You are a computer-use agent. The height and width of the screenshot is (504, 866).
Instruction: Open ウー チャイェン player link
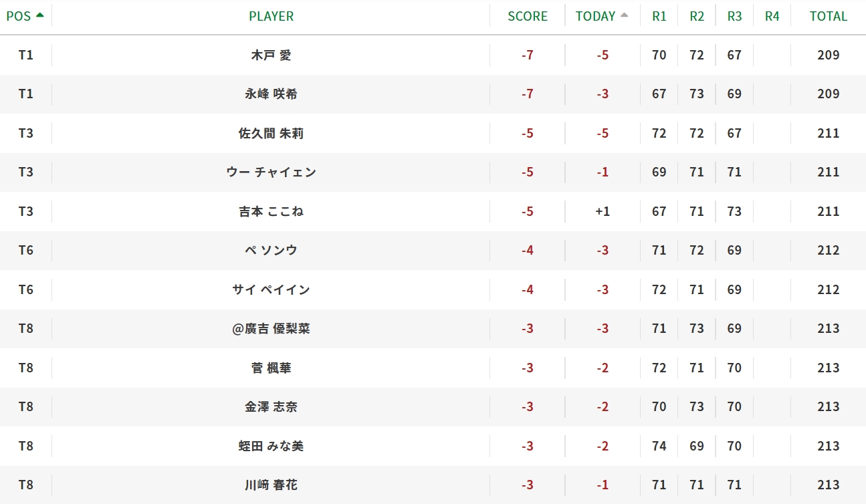point(271,172)
